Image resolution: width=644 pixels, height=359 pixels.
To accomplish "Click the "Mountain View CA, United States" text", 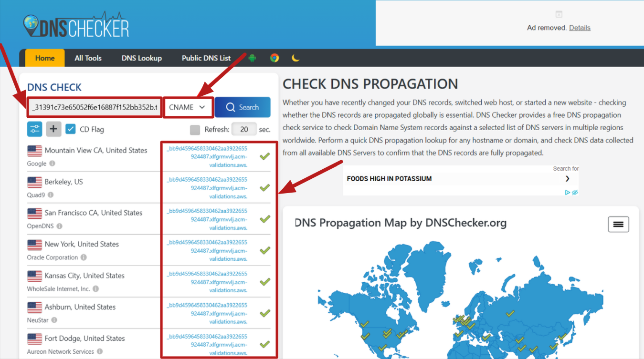I will pos(96,150).
